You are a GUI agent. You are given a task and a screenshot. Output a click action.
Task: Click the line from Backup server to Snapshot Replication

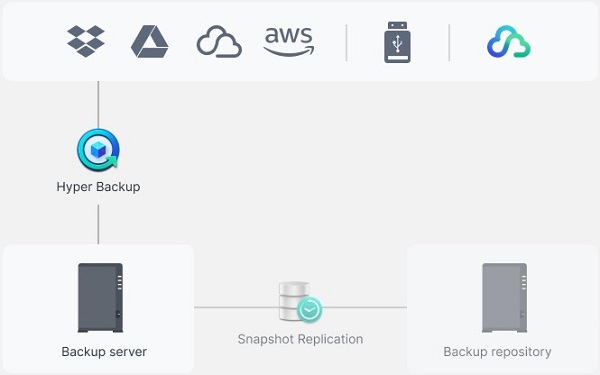click(x=236, y=307)
